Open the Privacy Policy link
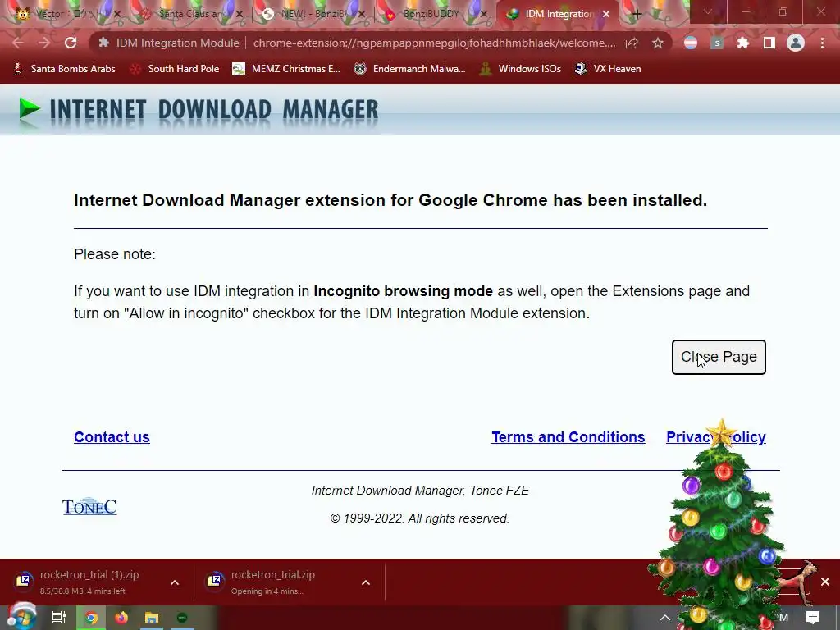The image size is (840, 630). (715, 437)
